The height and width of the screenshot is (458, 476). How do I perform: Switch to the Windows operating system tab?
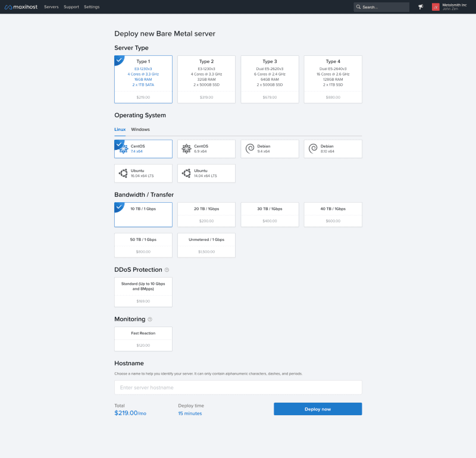[140, 129]
